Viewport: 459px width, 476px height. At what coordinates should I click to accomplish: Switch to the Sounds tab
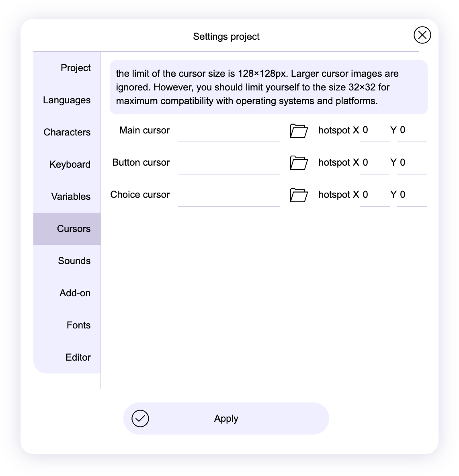[74, 261]
